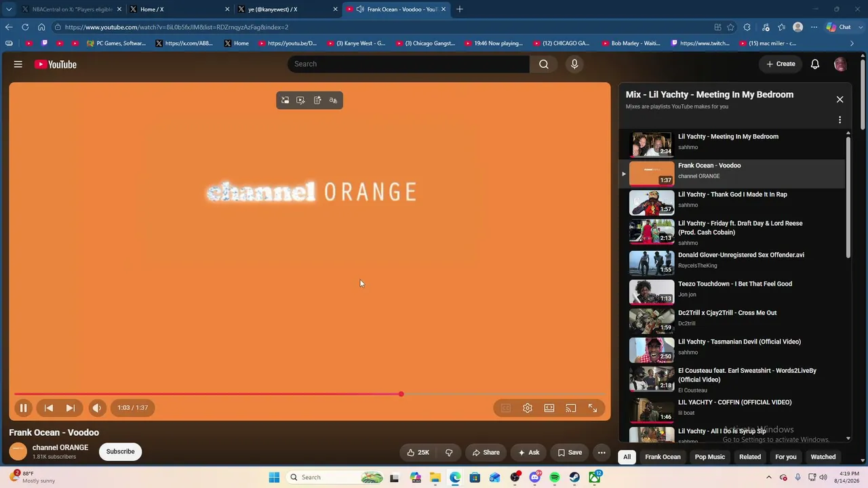This screenshot has width=868, height=488.
Task: Open a new browser tab
Action: 460,9
